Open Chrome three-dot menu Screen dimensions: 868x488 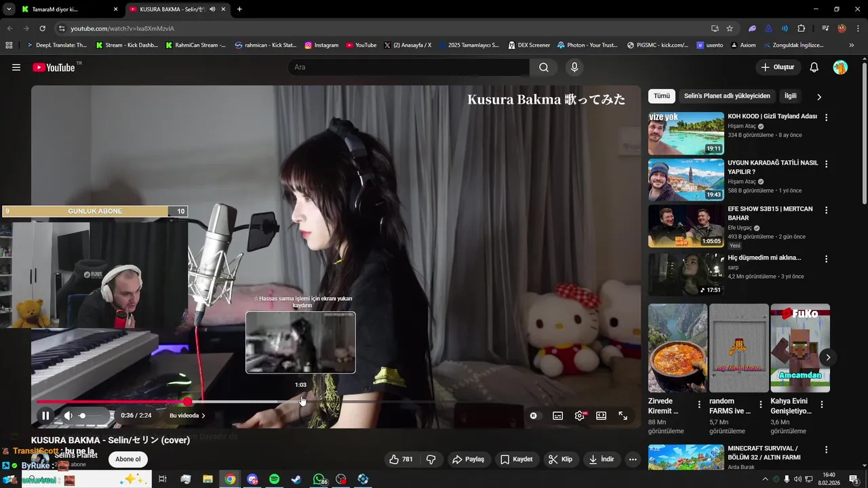858,28
